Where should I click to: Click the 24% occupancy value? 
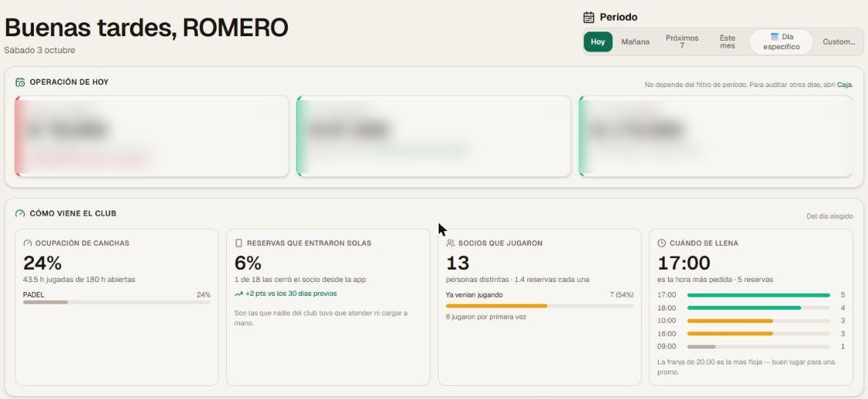tap(42, 263)
